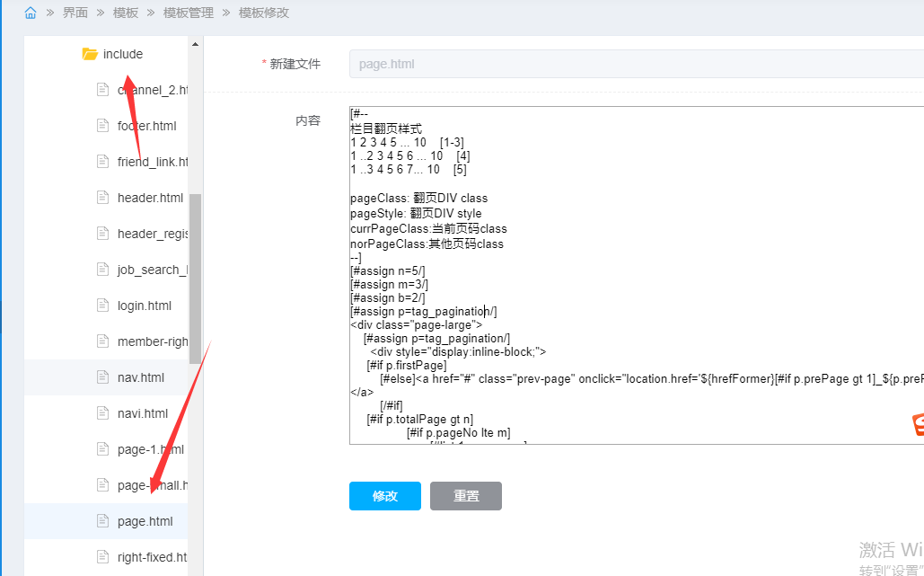924x576 pixels.
Task: Open navi.html template
Action: [143, 413]
